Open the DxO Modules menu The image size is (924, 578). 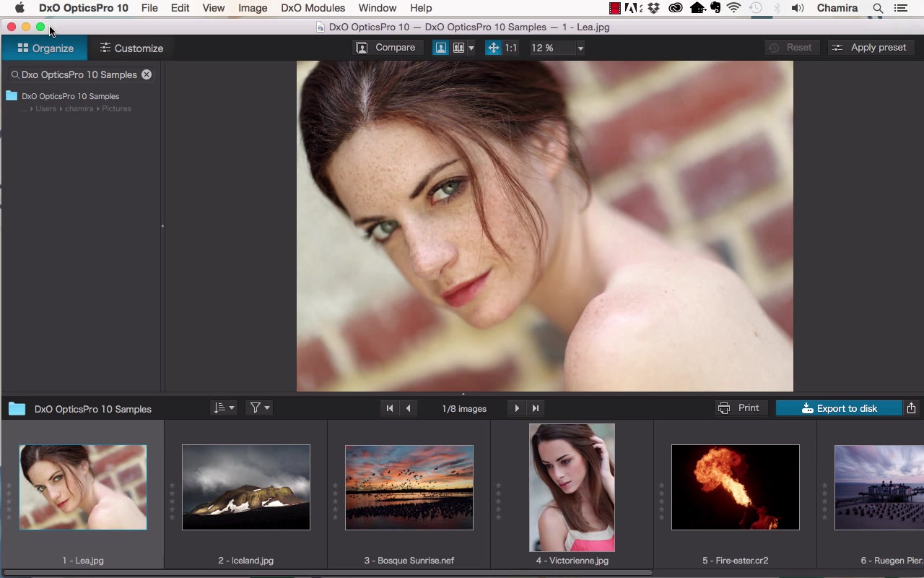tap(313, 8)
